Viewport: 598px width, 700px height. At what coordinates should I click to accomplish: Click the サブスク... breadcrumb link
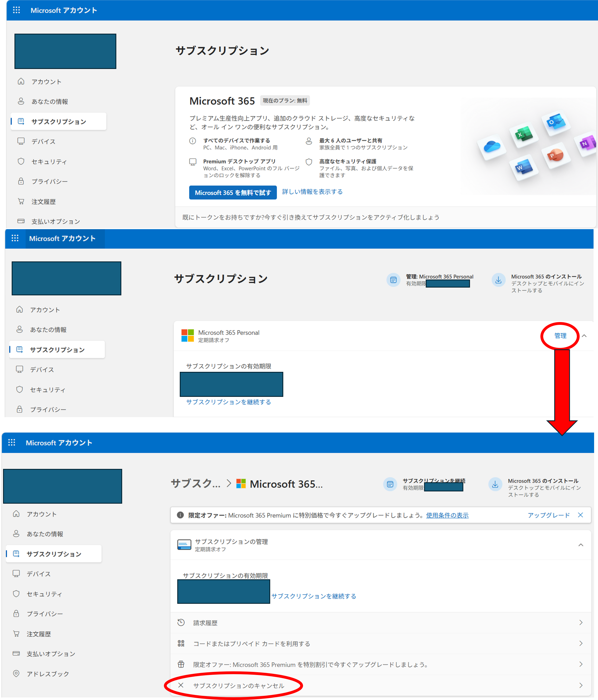[x=196, y=483]
